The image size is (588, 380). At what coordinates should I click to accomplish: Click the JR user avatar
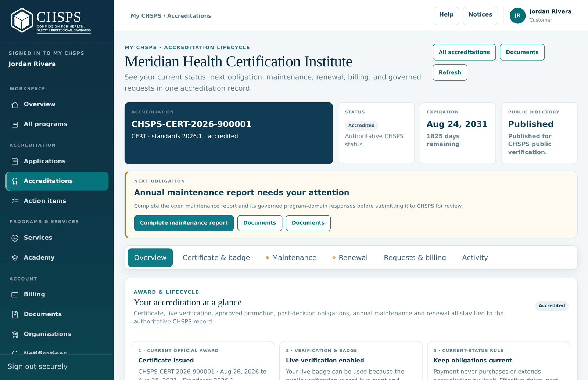coord(517,15)
